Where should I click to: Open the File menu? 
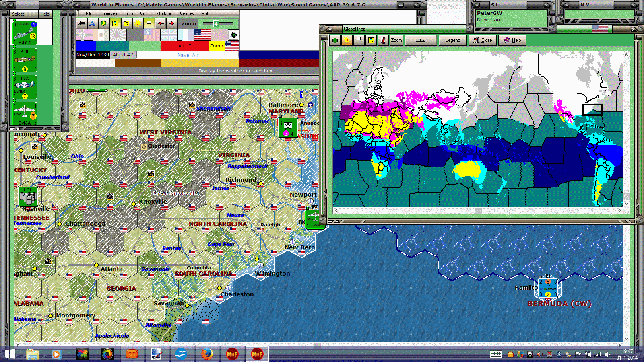click(89, 14)
